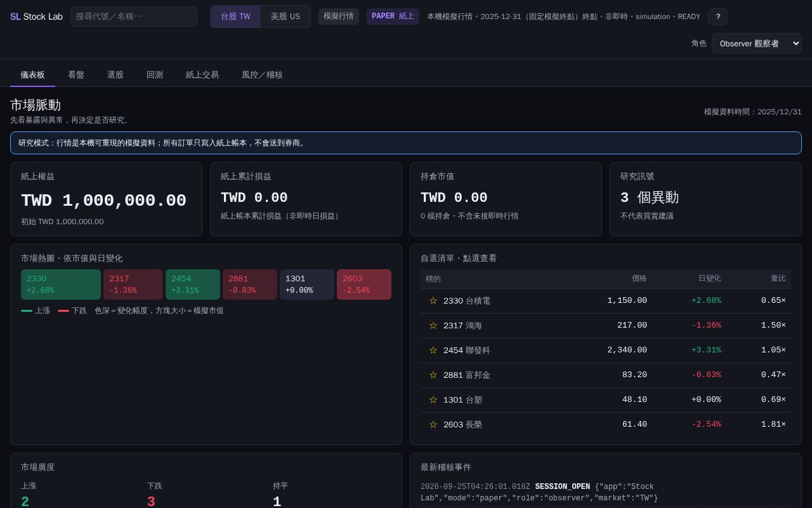
Task: Switch market to 台股 TW
Action: 235,17
